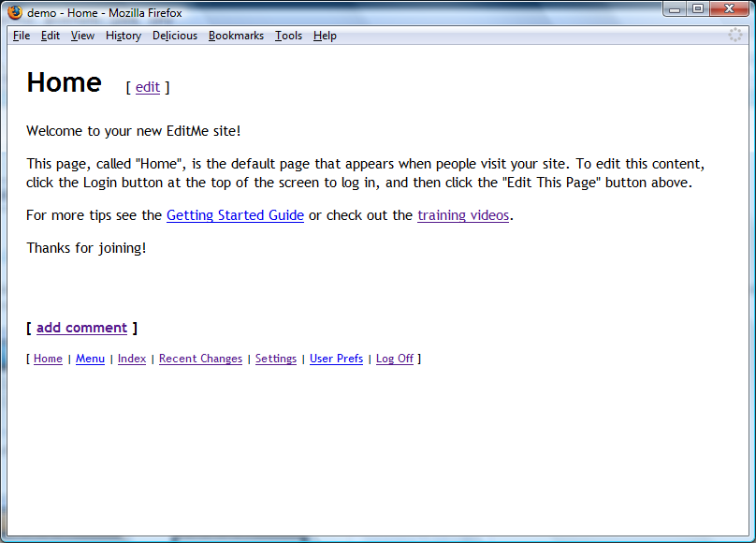The image size is (756, 543).
Task: Open User Prefs link
Action: click(336, 359)
